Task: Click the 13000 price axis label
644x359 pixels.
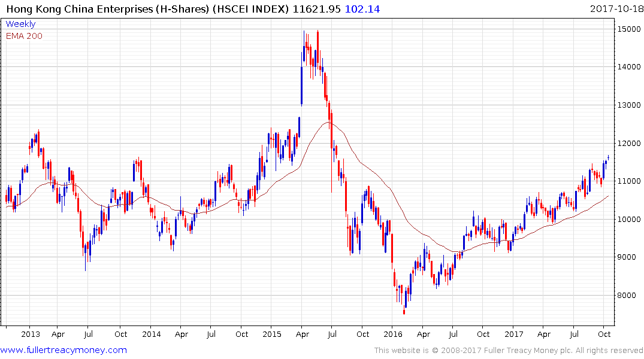Action: (627, 105)
